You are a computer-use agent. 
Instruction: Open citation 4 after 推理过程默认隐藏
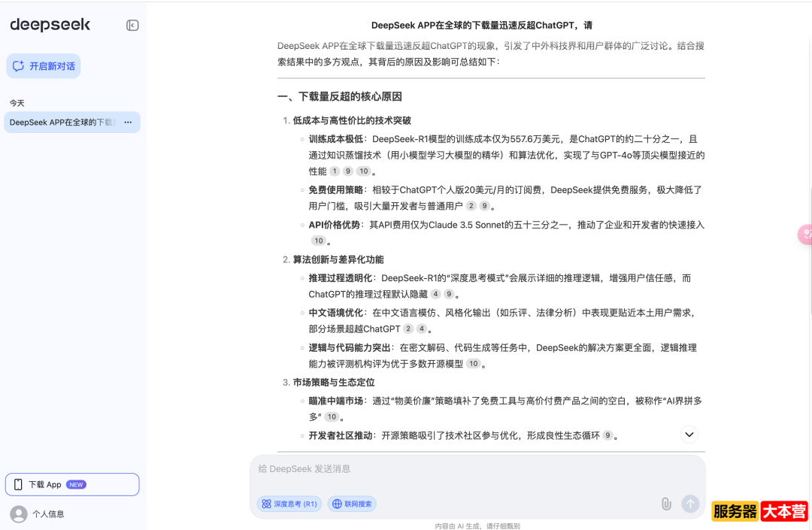pos(435,294)
